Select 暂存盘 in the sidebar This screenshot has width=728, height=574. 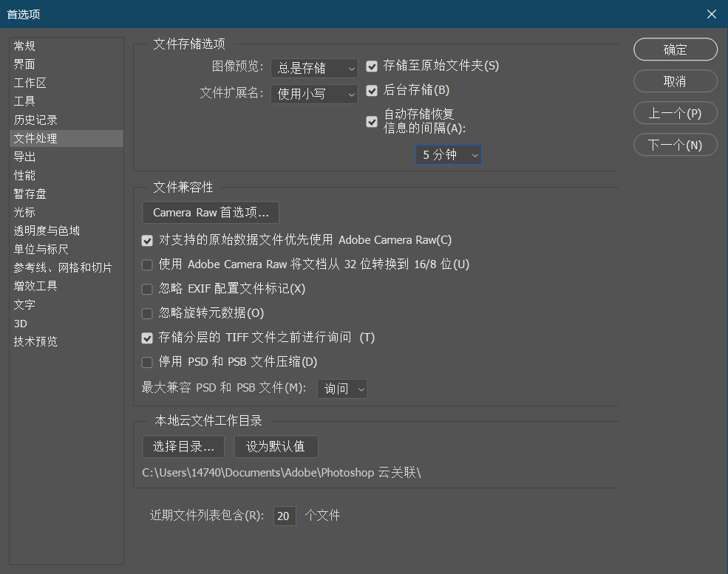coord(67,194)
